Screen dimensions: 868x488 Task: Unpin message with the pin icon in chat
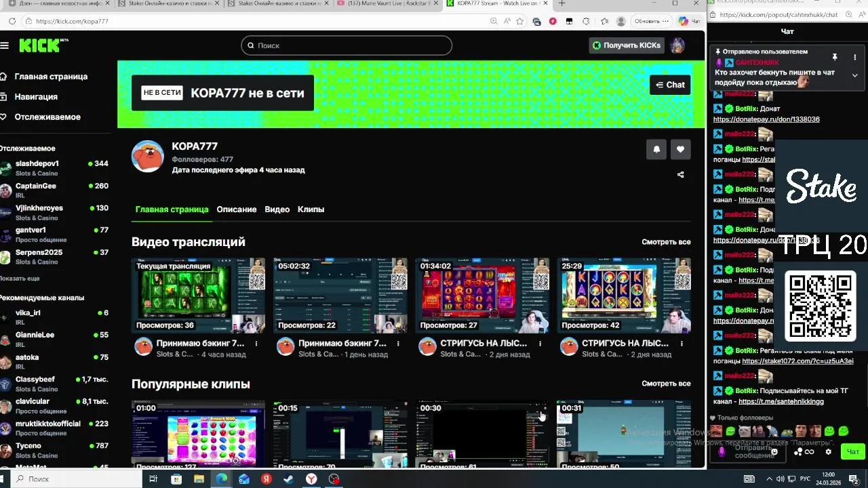[x=835, y=57]
